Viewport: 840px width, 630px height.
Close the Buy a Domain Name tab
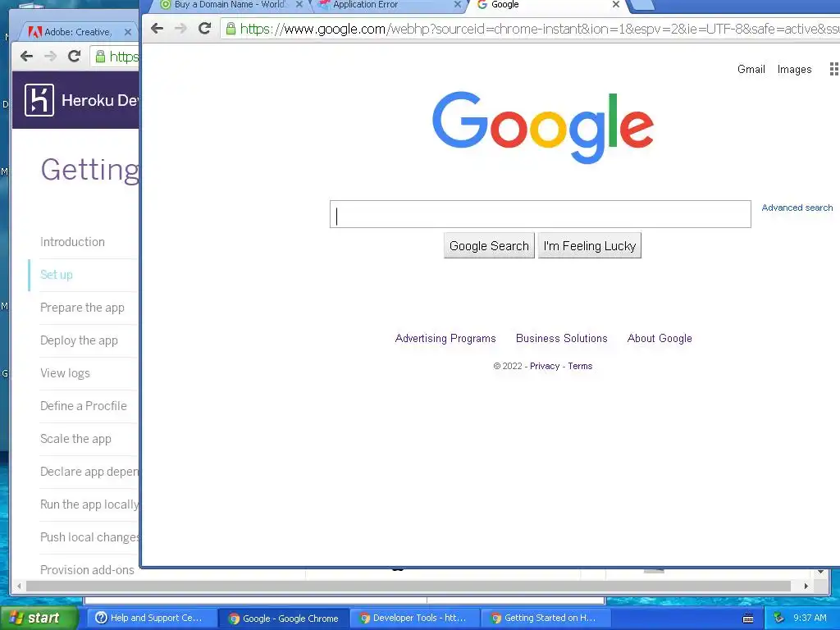(299, 4)
